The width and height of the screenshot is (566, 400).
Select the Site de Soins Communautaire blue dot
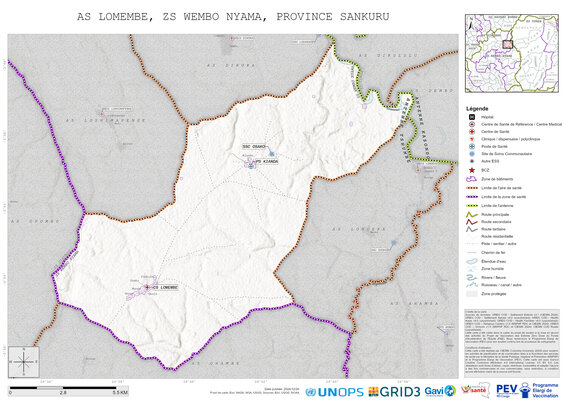coord(471,154)
